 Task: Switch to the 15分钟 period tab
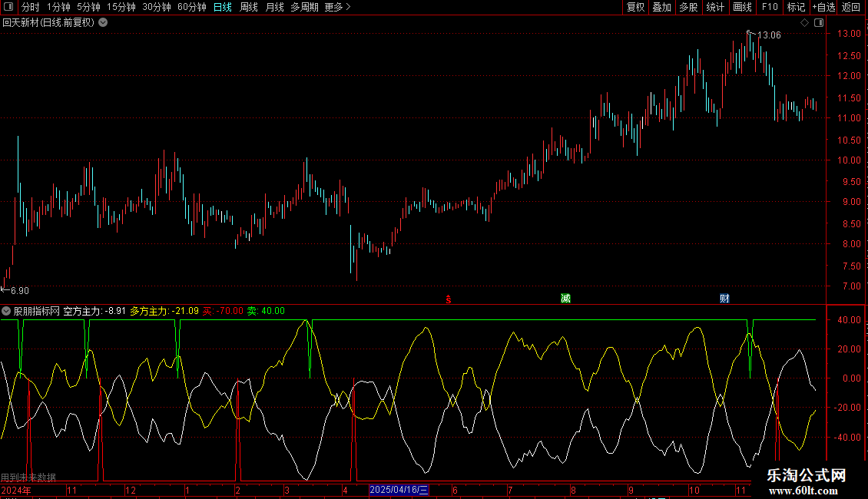(x=121, y=7)
